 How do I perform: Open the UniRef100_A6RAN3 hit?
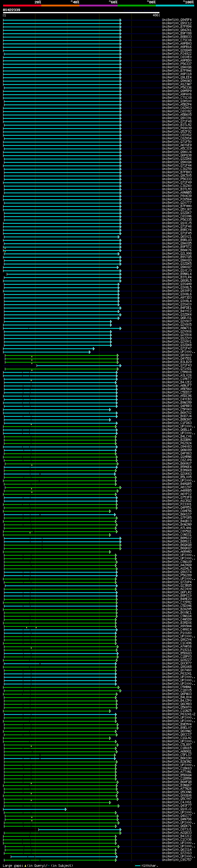click(x=177, y=551)
